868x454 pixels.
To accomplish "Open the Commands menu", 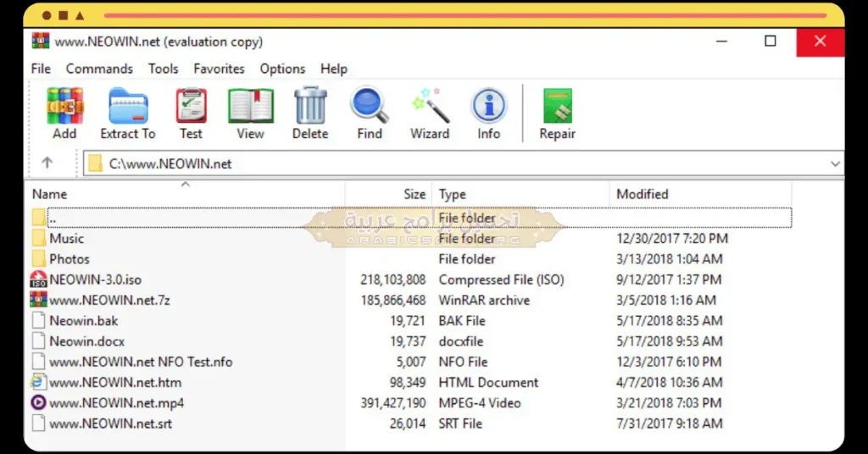I will pyautogui.click(x=99, y=69).
